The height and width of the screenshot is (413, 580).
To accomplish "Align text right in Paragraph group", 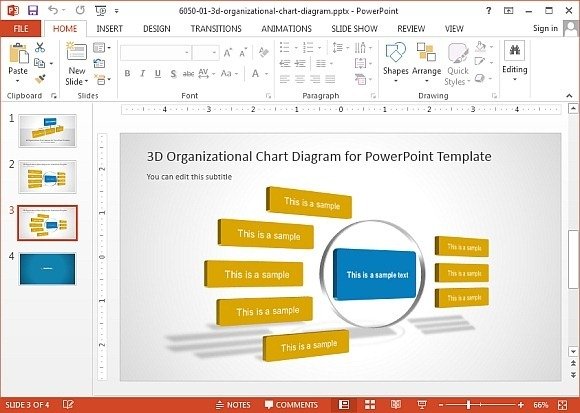I will coord(315,79).
